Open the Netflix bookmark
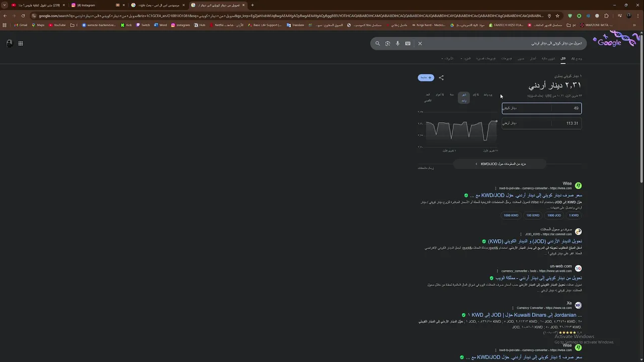644x362 pixels. 226,25
